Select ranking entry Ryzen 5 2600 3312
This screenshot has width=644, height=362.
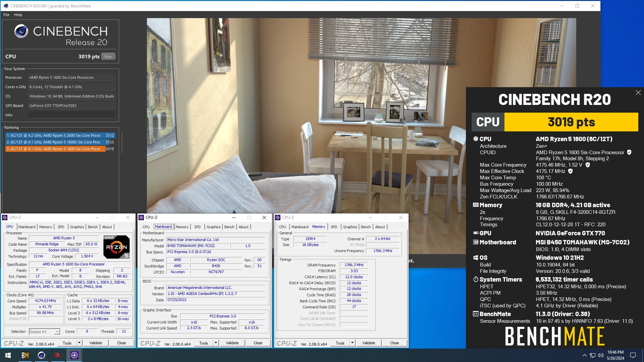pos(60,135)
